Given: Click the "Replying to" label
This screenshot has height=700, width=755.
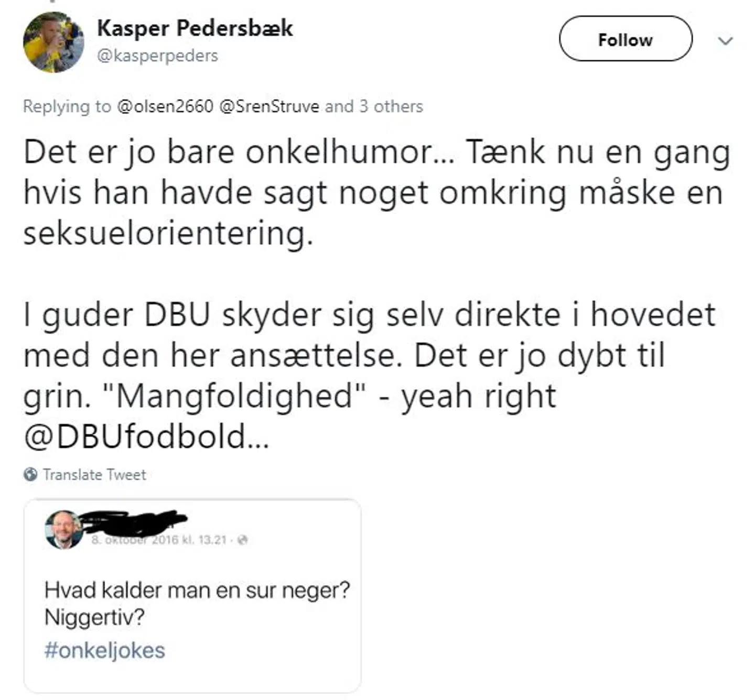Looking at the screenshot, I should [67, 106].
